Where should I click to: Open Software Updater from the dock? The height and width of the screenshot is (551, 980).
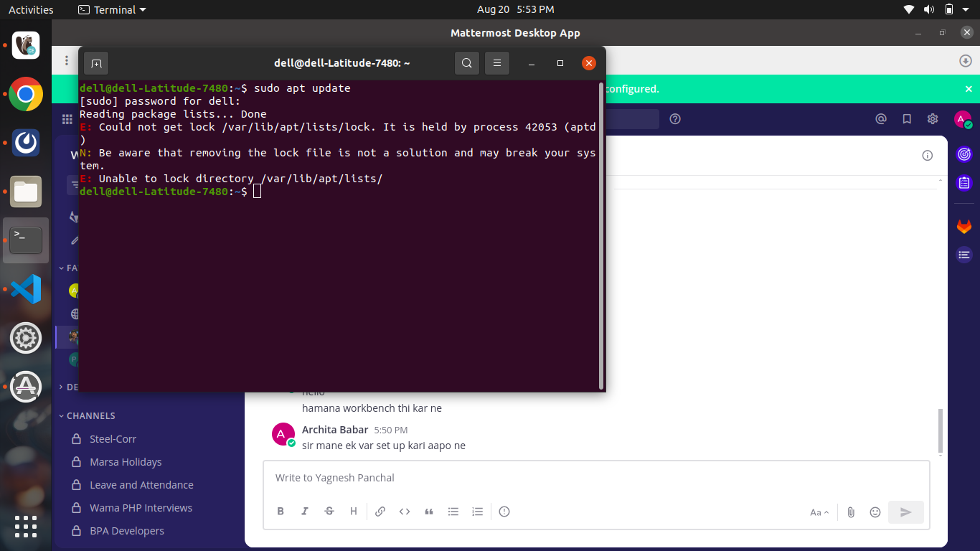tap(26, 387)
